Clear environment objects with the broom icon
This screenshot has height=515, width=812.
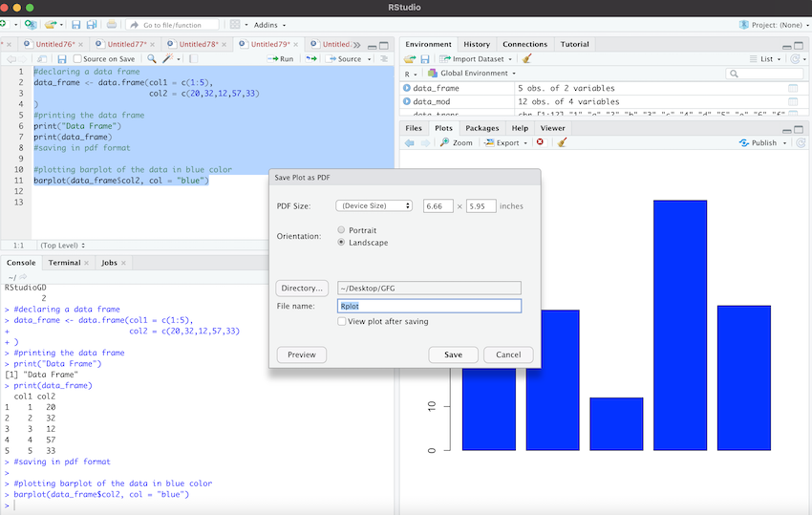pos(526,59)
